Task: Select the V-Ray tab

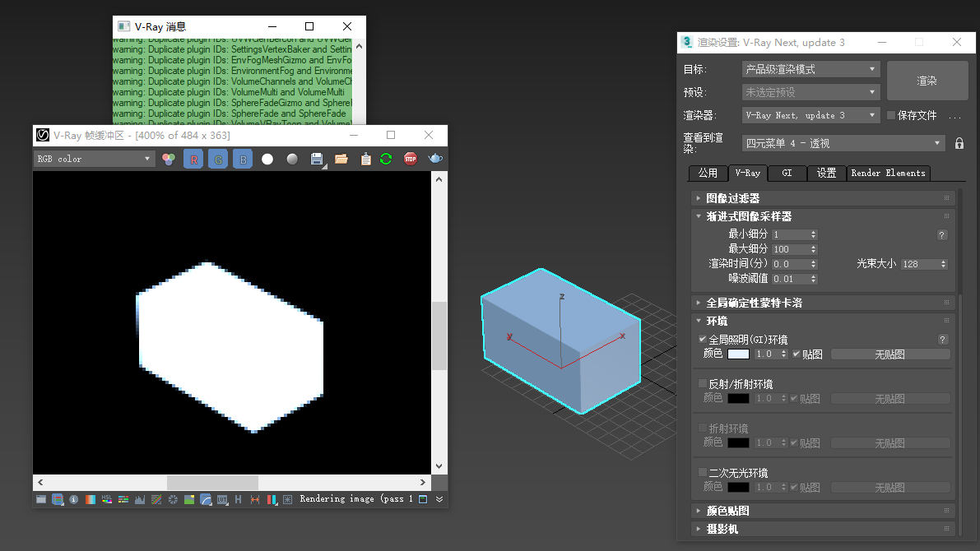Action: coord(747,173)
